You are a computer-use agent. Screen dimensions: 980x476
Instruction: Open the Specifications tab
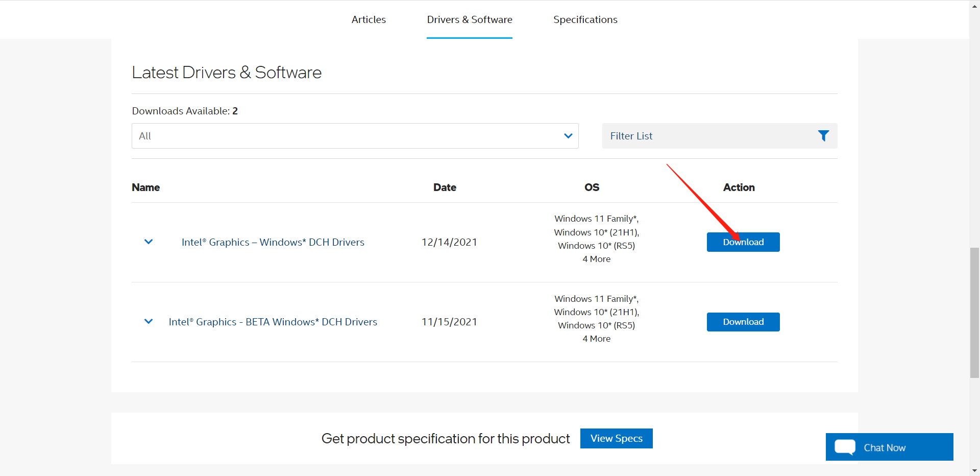coord(585,19)
